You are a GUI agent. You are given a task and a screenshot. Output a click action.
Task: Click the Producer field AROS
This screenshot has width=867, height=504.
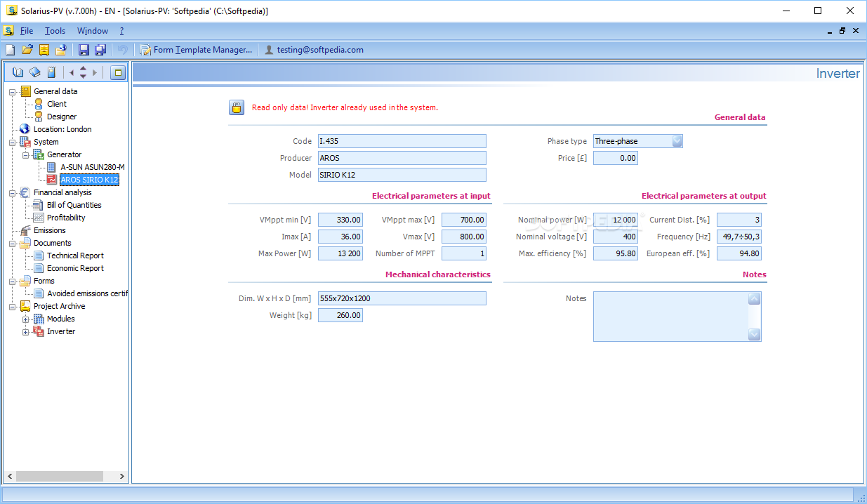coord(402,158)
